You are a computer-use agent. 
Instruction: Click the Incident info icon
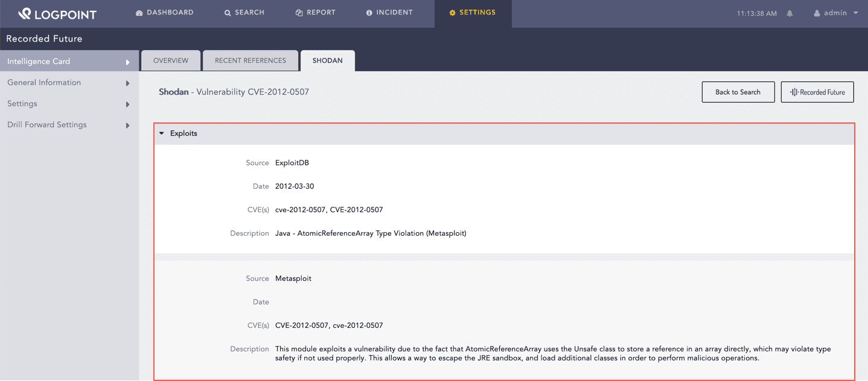(369, 13)
